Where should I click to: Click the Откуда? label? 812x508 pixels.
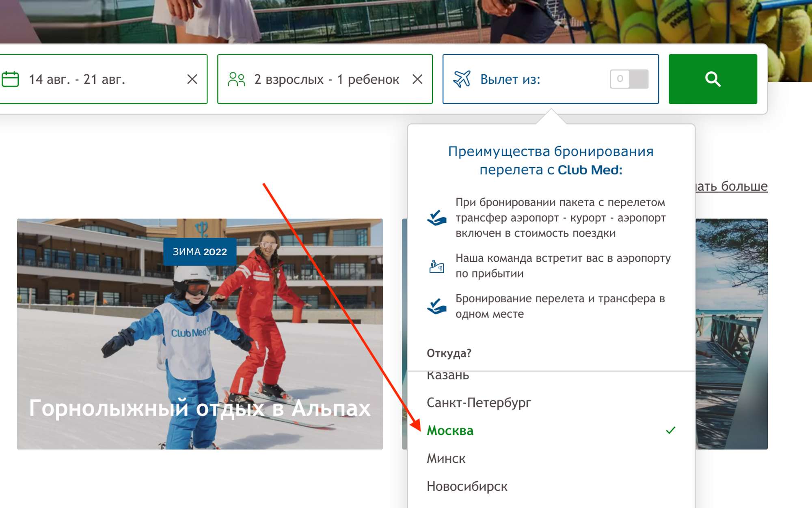click(449, 353)
